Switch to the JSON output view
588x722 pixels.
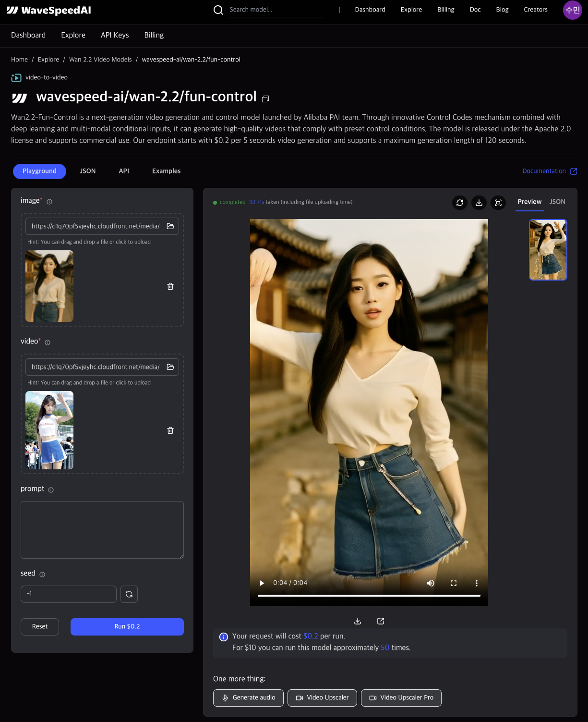(557, 202)
